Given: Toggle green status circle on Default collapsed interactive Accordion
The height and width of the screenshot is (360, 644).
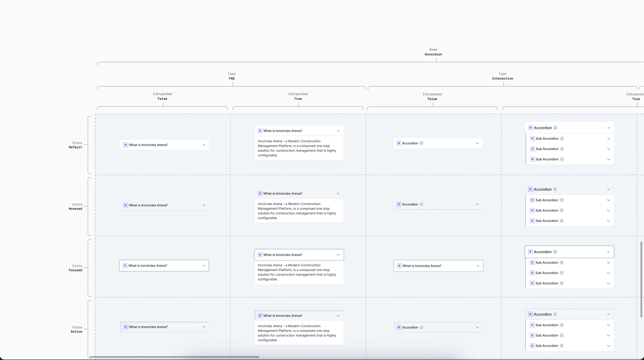Looking at the screenshot, I should coord(421,143).
